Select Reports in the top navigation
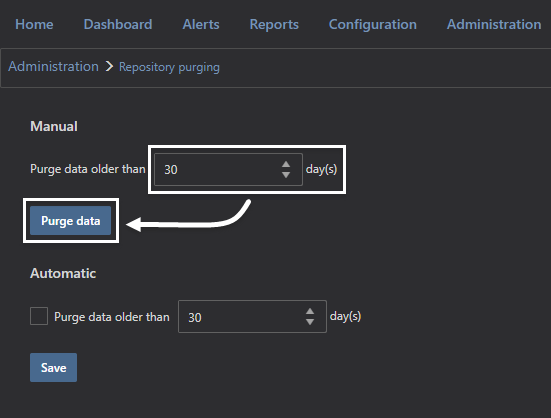551x418 pixels. pyautogui.click(x=274, y=24)
